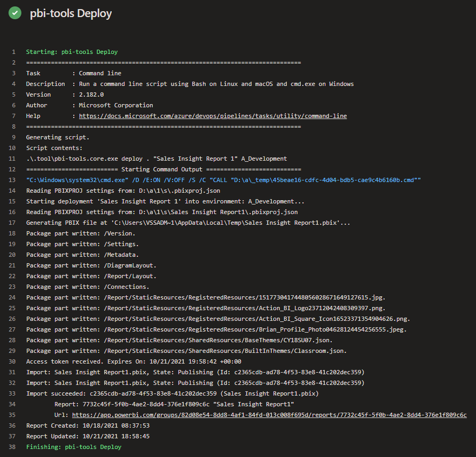Select the Description log line about Bash
This screenshot has height=457, width=476.
point(190,84)
